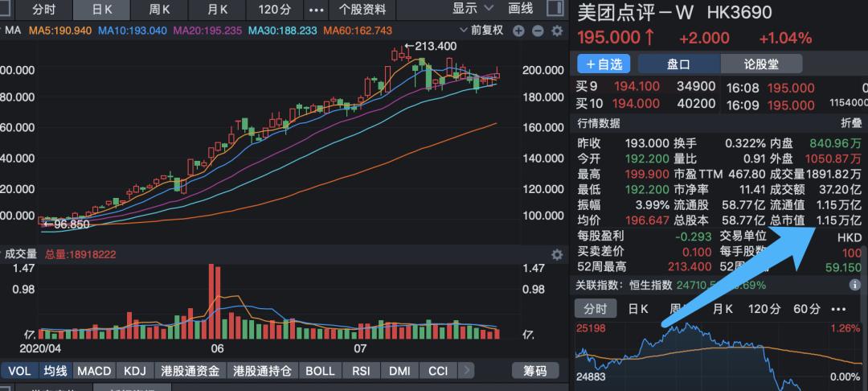Viewport: 868px width, 391px height.
Task: Click the 52周最高 value 213.400
Action: pos(690,267)
